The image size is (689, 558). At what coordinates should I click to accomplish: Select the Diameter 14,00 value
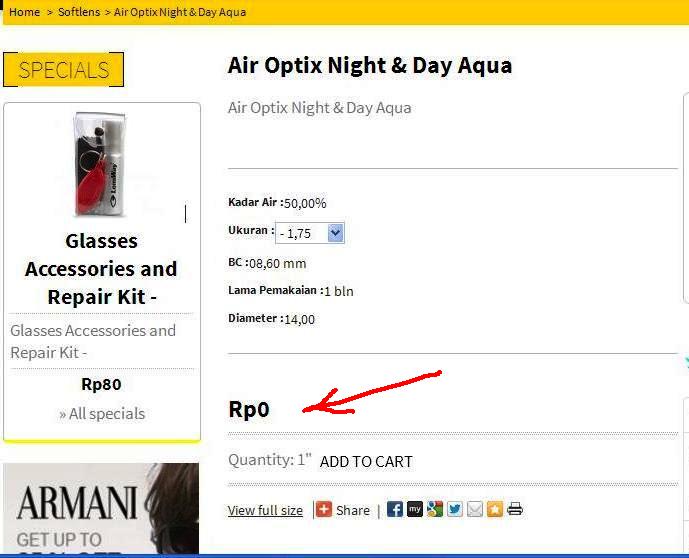[x=300, y=319]
